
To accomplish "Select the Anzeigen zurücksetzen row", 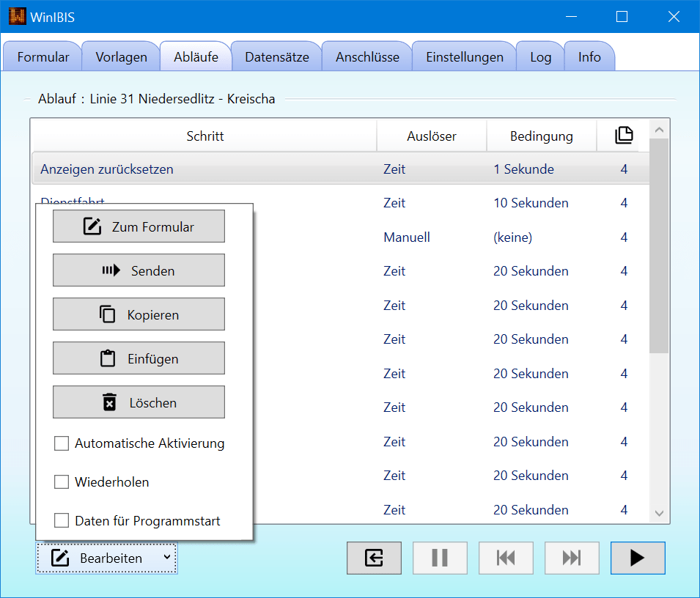I will pos(341,169).
